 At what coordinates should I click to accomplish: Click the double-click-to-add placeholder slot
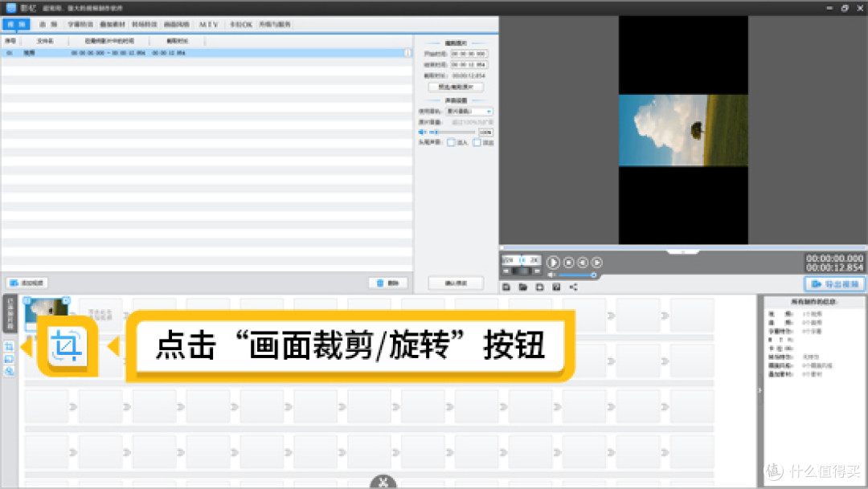[x=100, y=314]
